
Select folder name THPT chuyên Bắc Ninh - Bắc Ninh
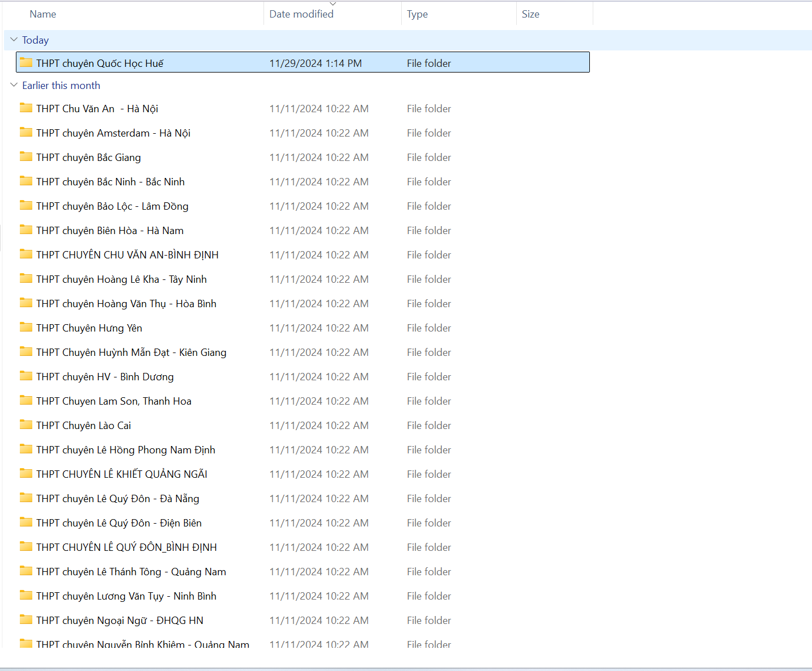(110, 182)
